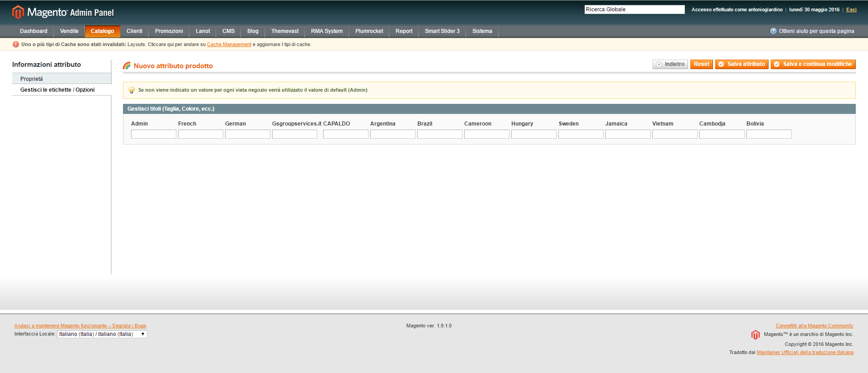This screenshot has height=373, width=868.
Task: Open the Blog menu
Action: [253, 31]
